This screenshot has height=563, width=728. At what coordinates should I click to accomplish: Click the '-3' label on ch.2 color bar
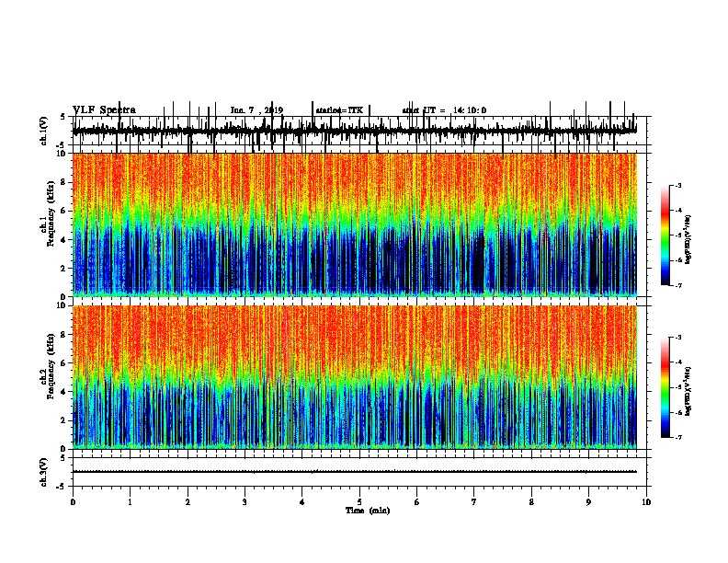[x=678, y=338]
